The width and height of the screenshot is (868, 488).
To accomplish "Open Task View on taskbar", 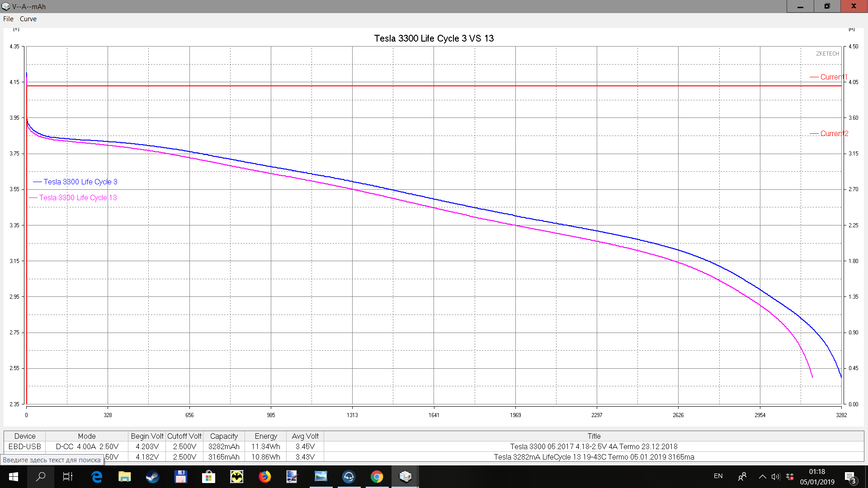I will 68,477.
